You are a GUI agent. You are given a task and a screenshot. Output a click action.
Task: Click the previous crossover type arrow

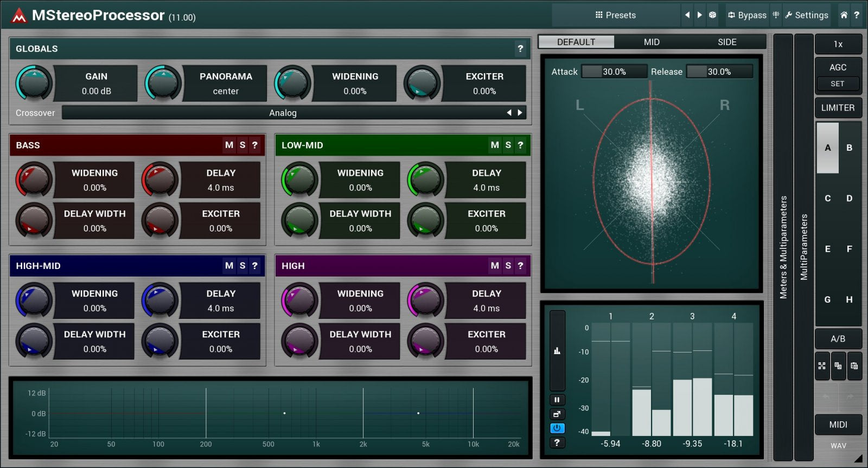[509, 113]
